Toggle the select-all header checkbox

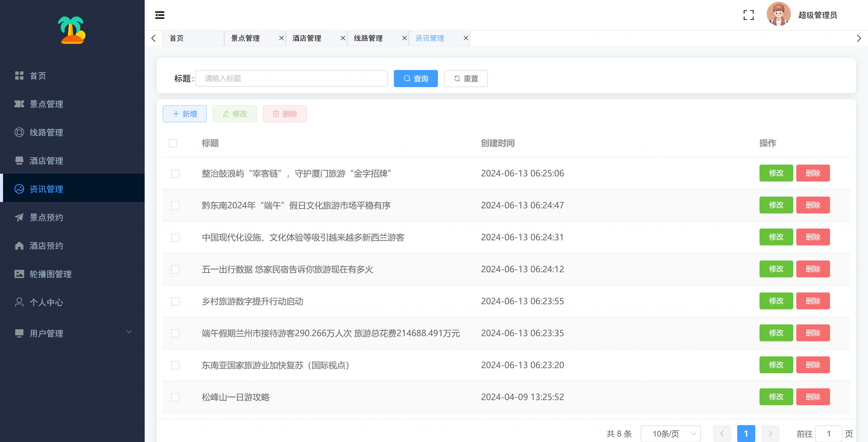click(173, 143)
